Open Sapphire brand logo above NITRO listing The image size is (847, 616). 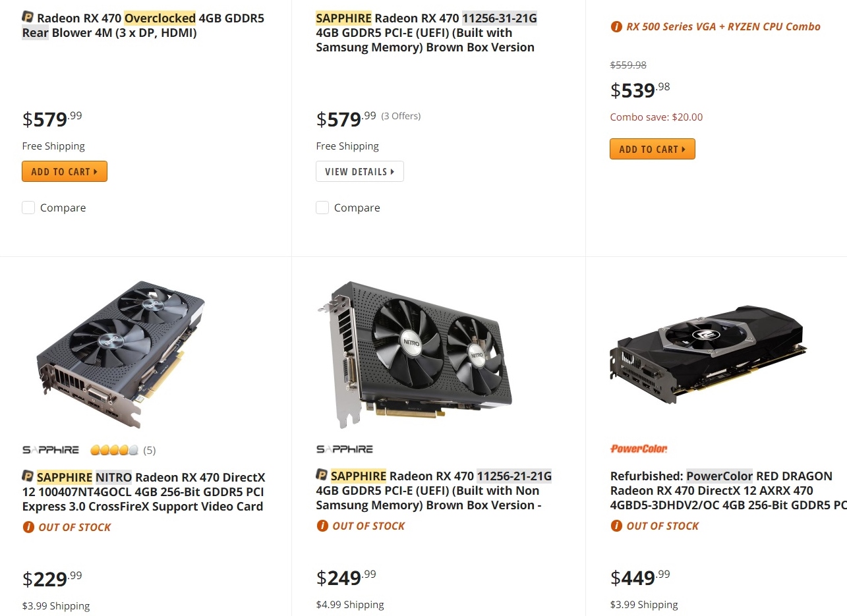51,450
